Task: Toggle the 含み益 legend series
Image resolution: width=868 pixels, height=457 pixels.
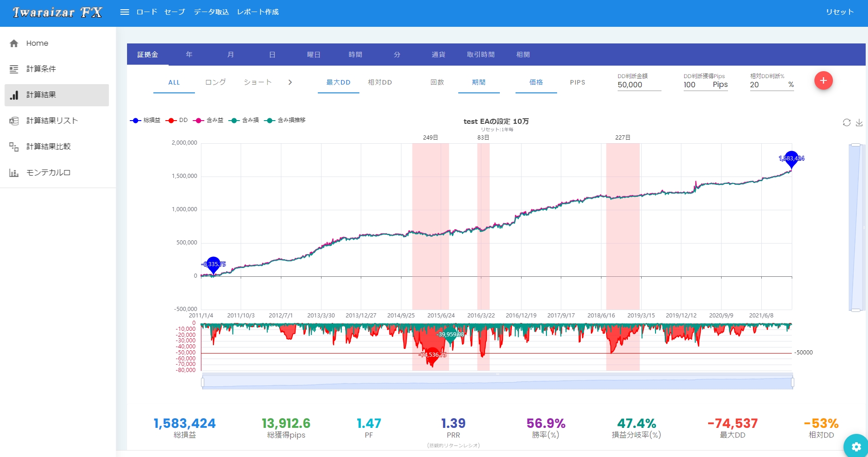Action: (209, 120)
